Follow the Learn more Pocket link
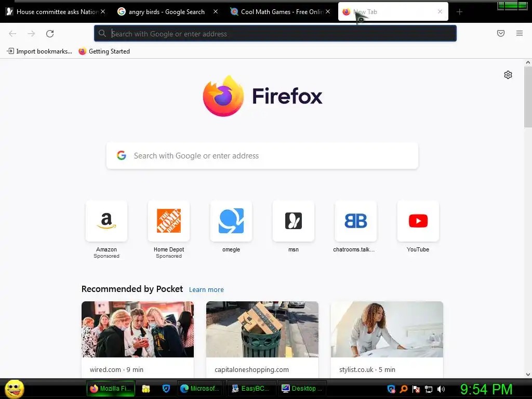The image size is (532, 399). 206,290
